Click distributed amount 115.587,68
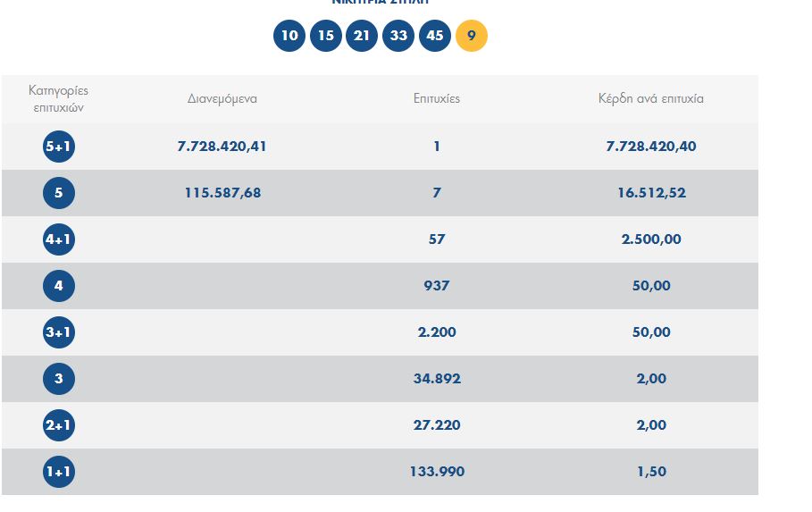This screenshot has width=812, height=512. click(x=222, y=193)
